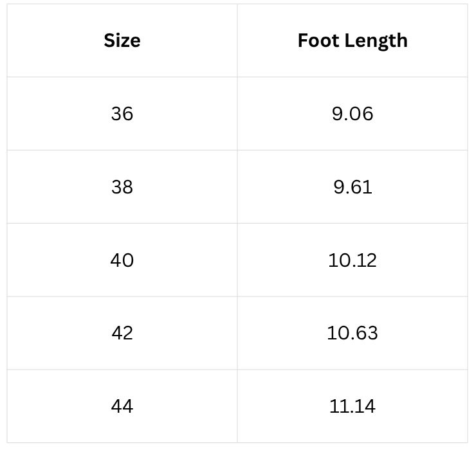Pick the 9.61 foot length value
The image size is (476, 450).
pos(352,187)
